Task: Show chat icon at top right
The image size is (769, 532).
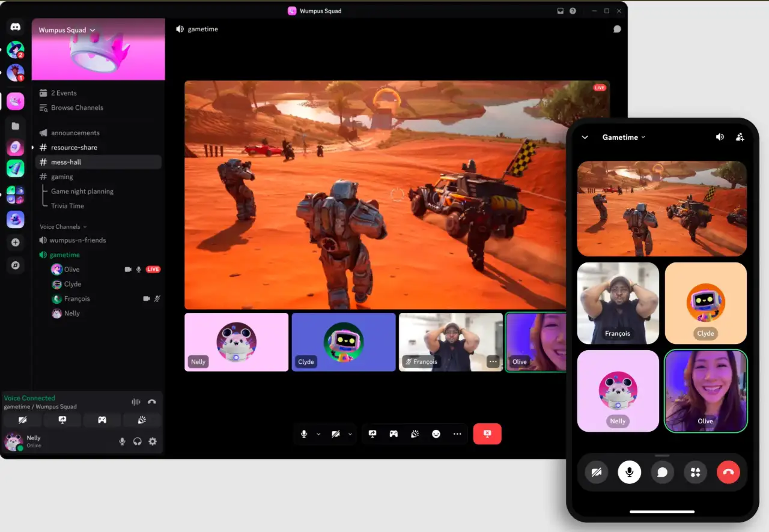Action: point(617,29)
